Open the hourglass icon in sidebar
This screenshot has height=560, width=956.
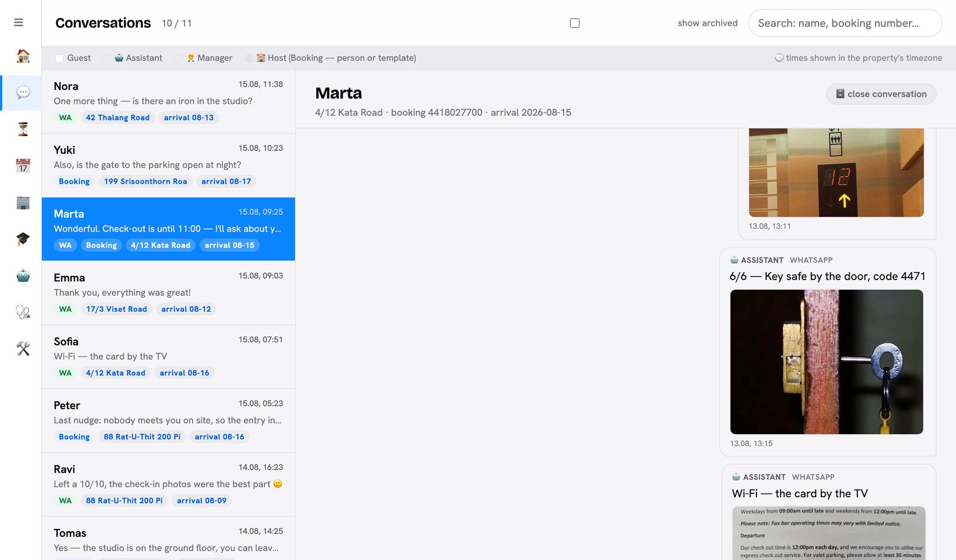click(x=23, y=129)
